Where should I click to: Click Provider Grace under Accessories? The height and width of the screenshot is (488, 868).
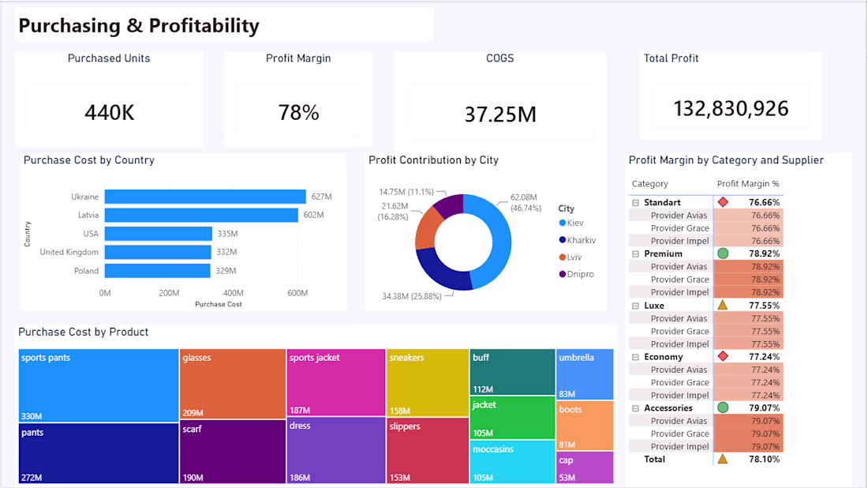click(x=679, y=434)
